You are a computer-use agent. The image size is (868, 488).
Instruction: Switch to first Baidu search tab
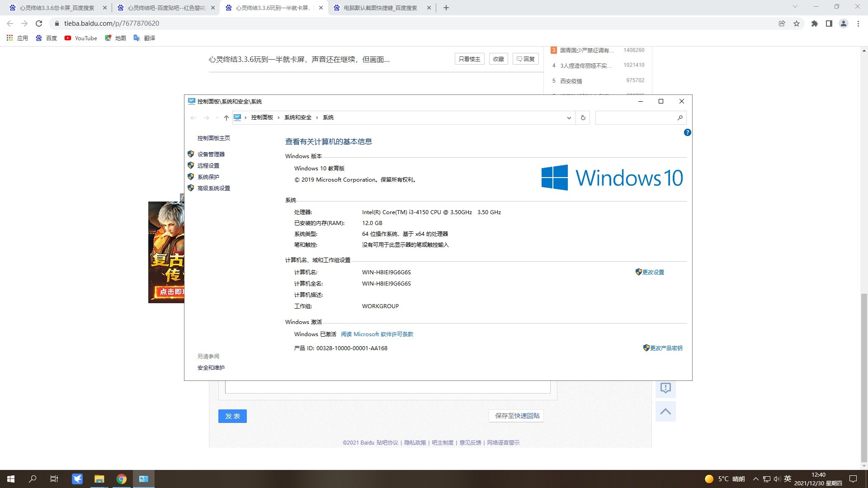click(58, 8)
